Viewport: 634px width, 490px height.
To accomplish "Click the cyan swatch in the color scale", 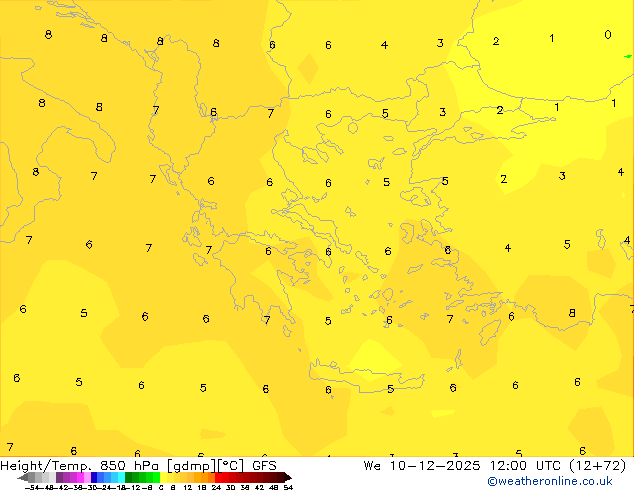I will coord(122,477).
